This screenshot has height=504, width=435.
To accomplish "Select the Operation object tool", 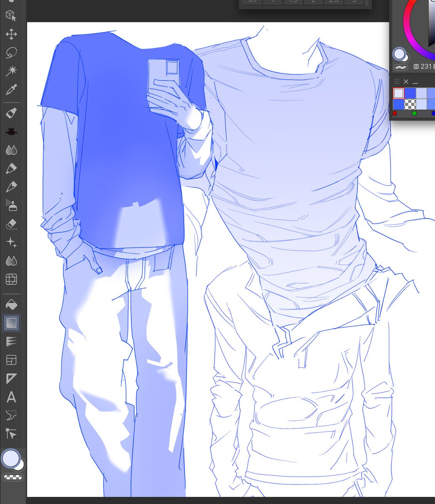I will (x=11, y=16).
